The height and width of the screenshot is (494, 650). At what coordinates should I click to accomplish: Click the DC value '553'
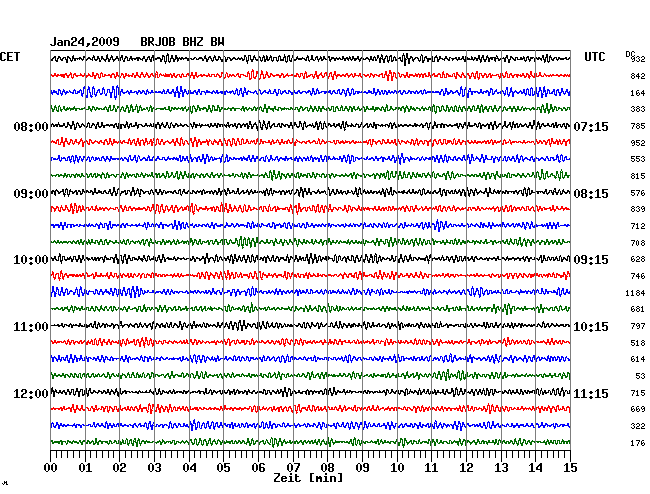(x=638, y=159)
